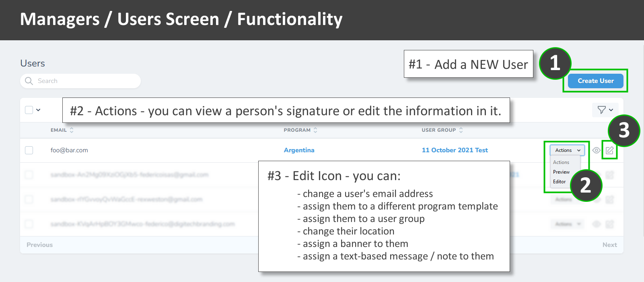Choose Editor from the Actions menu
This screenshot has width=644, height=282.
[x=559, y=182]
